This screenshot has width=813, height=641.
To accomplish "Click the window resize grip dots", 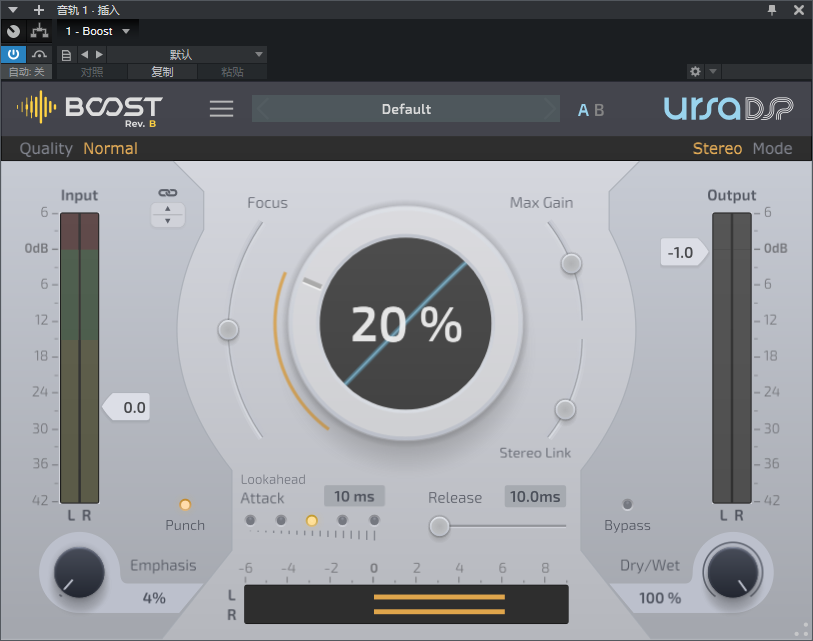I will [802, 631].
